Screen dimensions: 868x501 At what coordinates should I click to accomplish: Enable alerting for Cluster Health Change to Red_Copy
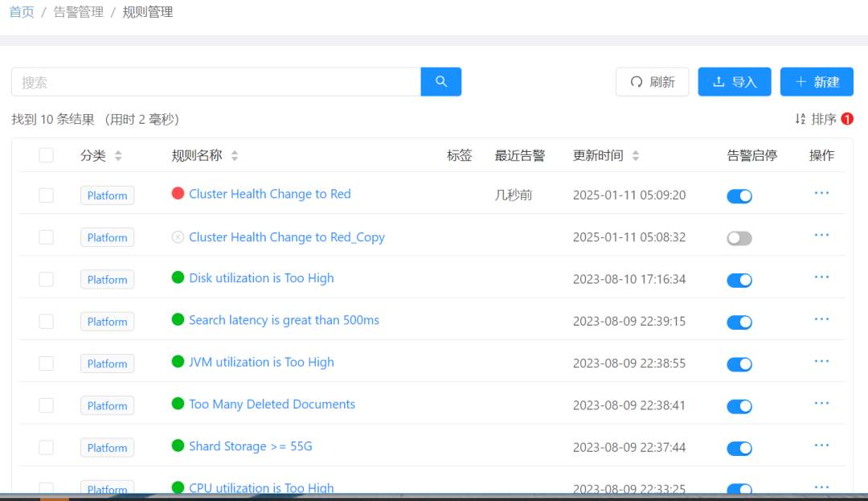(x=739, y=238)
